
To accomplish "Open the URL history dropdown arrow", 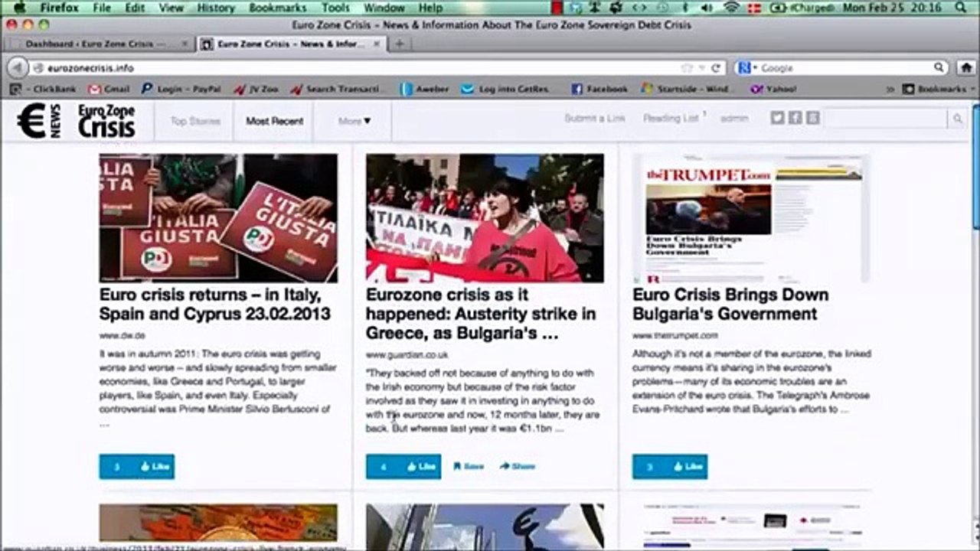I will [x=701, y=68].
